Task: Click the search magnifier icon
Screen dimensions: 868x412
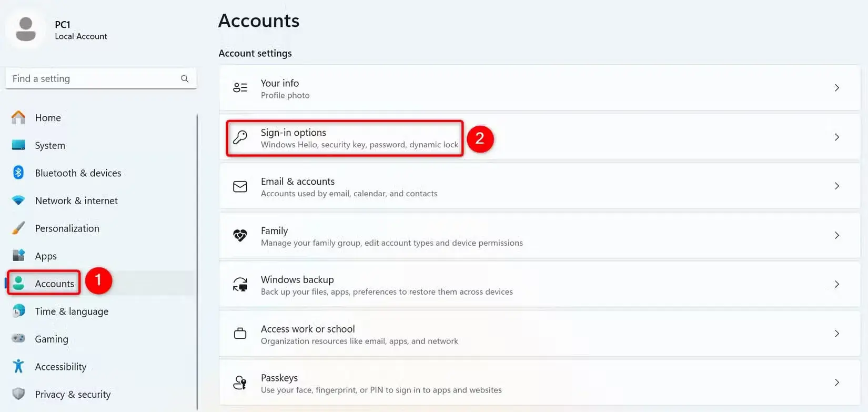Action: click(185, 78)
